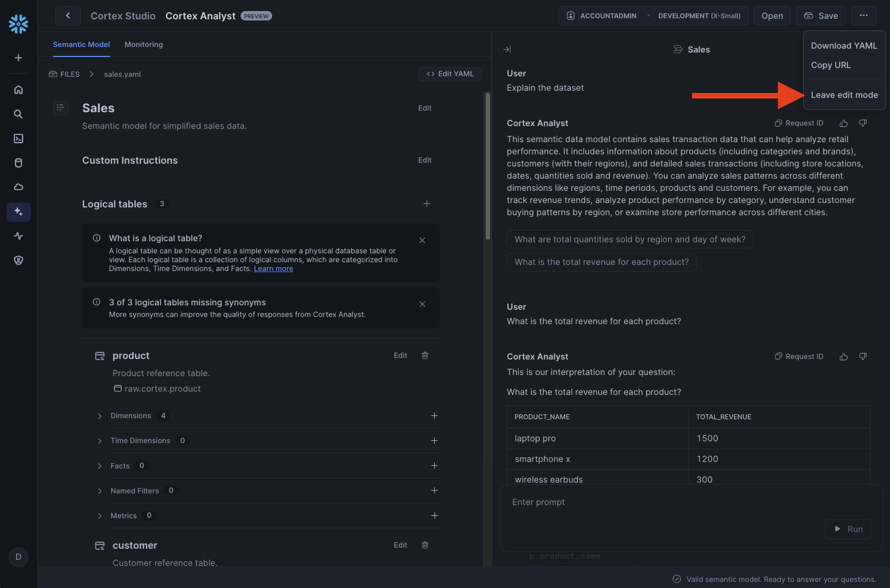Thumbs down the first Cortex Analyst answer
This screenshot has height=588, width=890.
[x=863, y=123]
